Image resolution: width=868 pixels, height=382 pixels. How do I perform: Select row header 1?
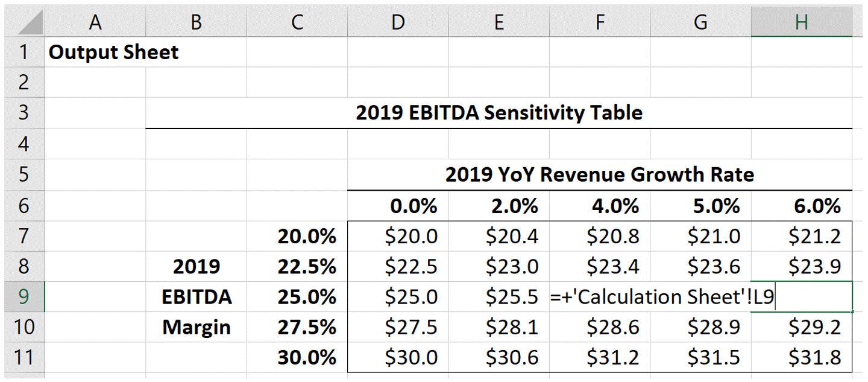pyautogui.click(x=24, y=52)
